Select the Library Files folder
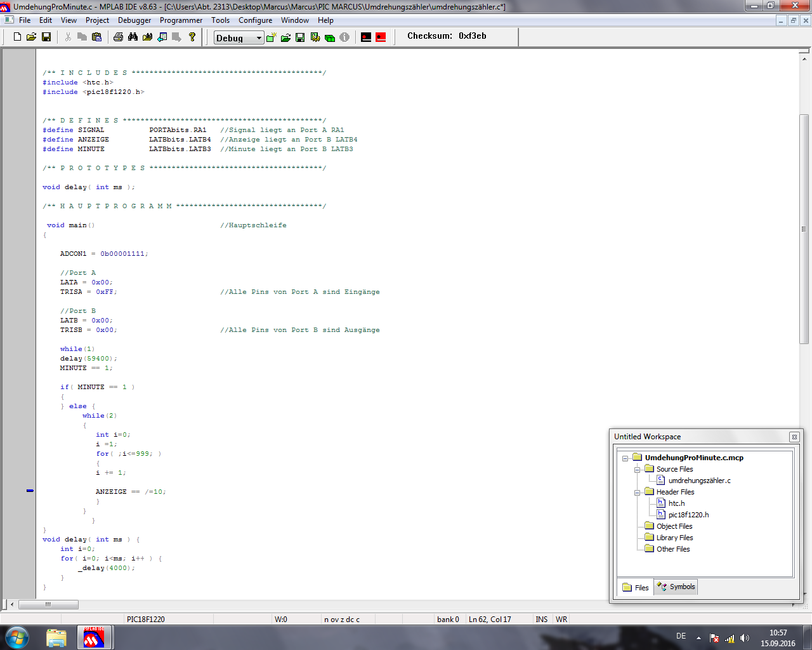The height and width of the screenshot is (650, 812). (674, 538)
